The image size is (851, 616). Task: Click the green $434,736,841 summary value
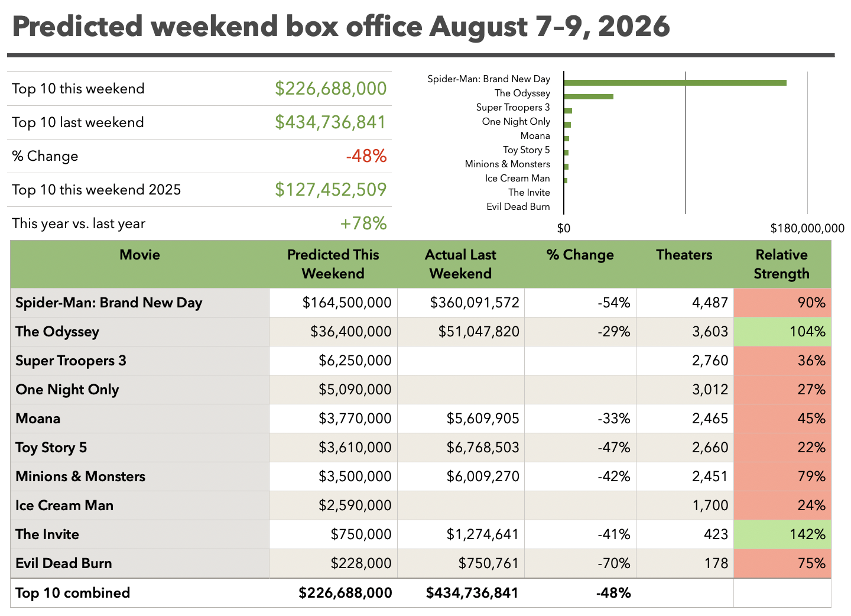331,122
